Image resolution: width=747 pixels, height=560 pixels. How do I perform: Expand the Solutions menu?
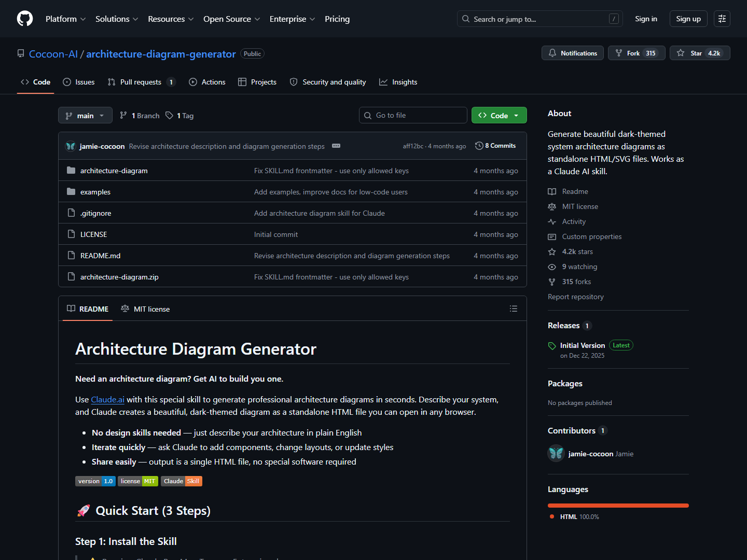coord(117,19)
